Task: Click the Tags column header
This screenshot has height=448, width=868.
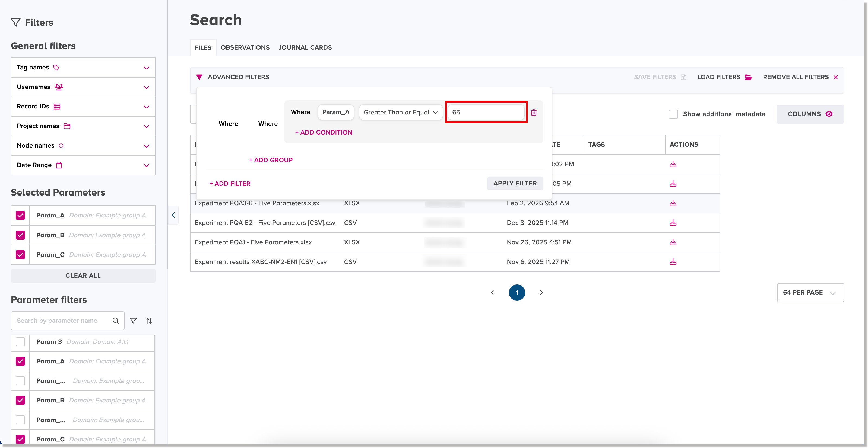Action: pos(624,145)
